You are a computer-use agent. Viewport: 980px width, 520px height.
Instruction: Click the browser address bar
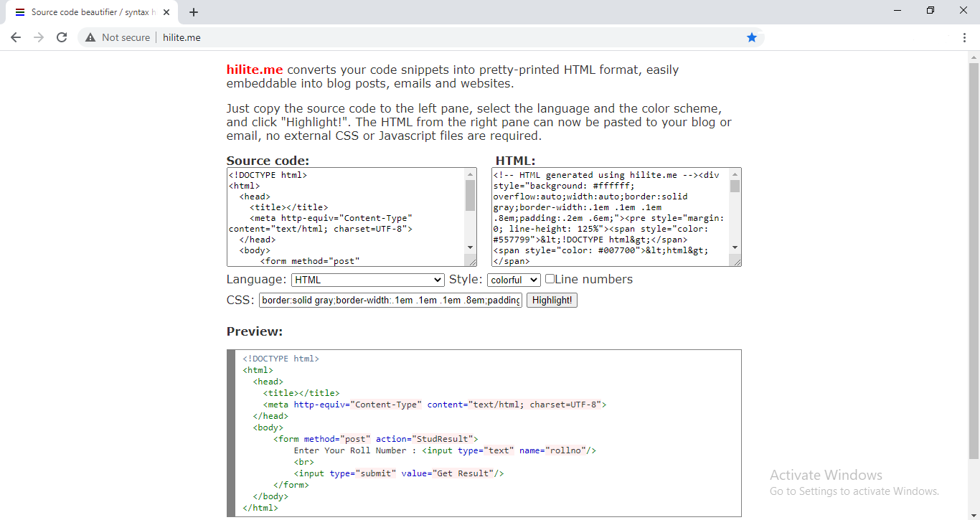point(359,37)
